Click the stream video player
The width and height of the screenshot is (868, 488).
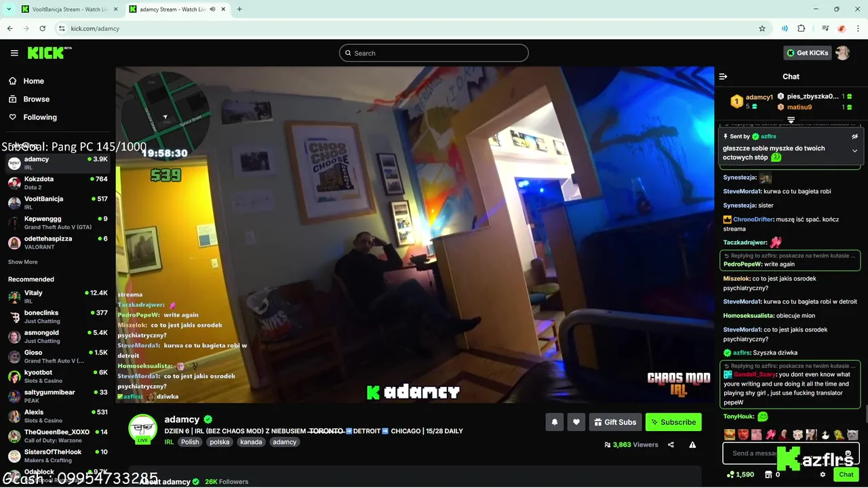pyautogui.click(x=415, y=235)
